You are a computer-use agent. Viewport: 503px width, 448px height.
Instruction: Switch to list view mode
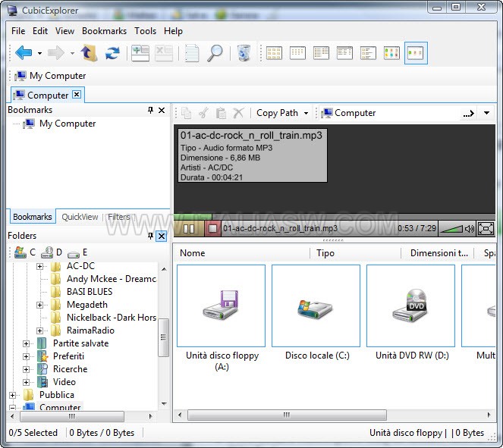321,53
